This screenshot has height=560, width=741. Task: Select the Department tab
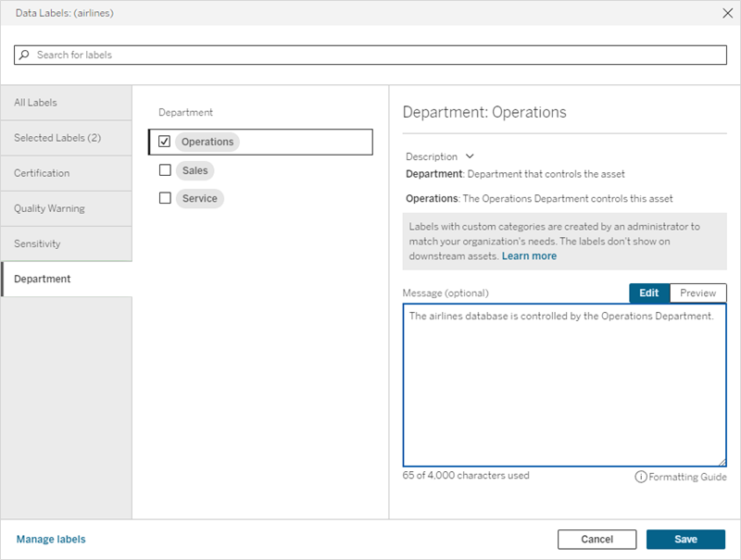66,279
